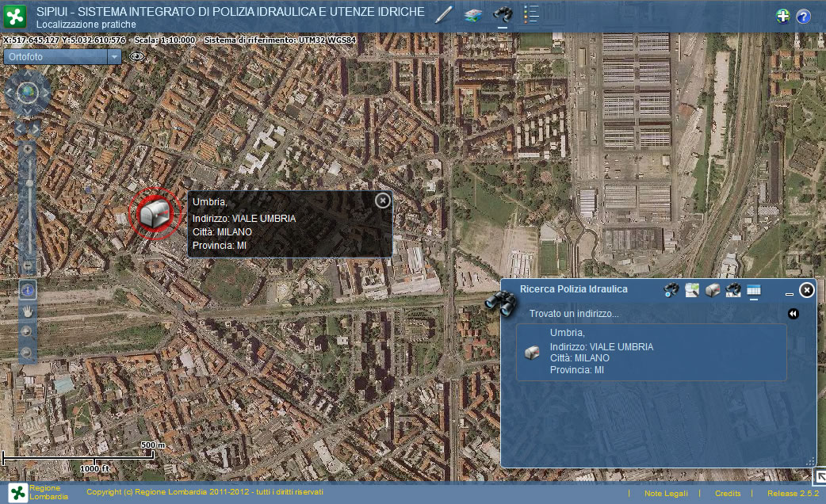This screenshot has height=504, width=826.
Task: Go to next map extent
Action: pyautogui.click(x=35, y=128)
